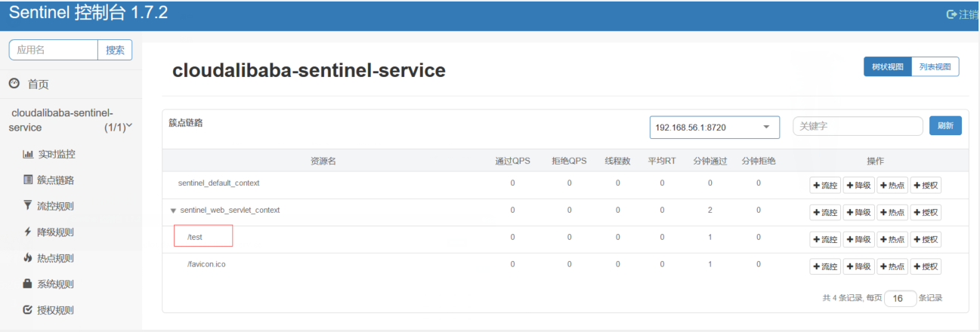
Task: Click the 降级规则 lightning icon
Action: [x=28, y=232]
